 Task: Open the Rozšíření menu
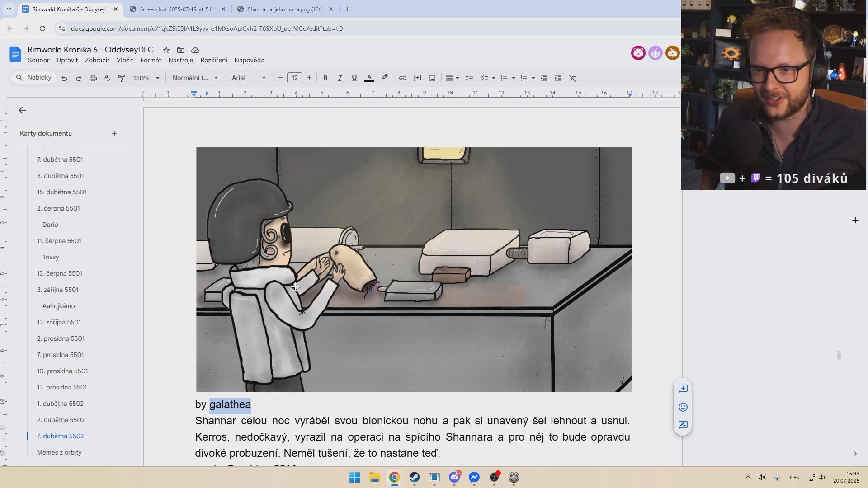point(214,60)
